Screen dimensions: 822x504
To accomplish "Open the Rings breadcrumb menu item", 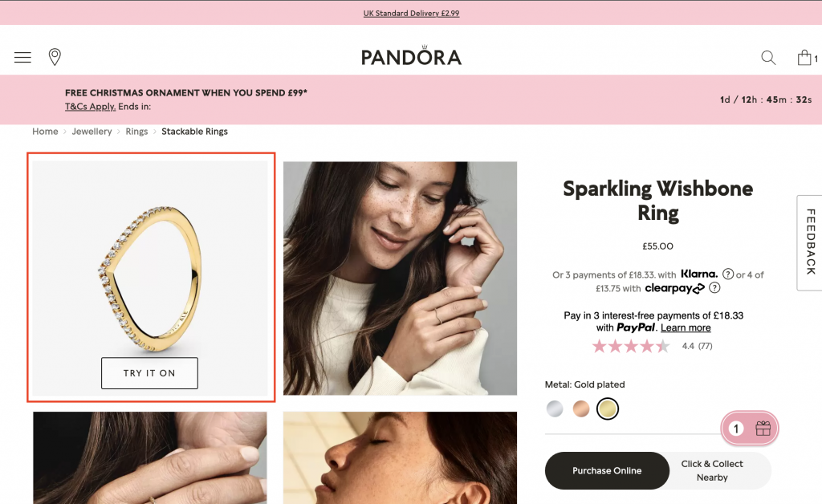I will coord(136,131).
